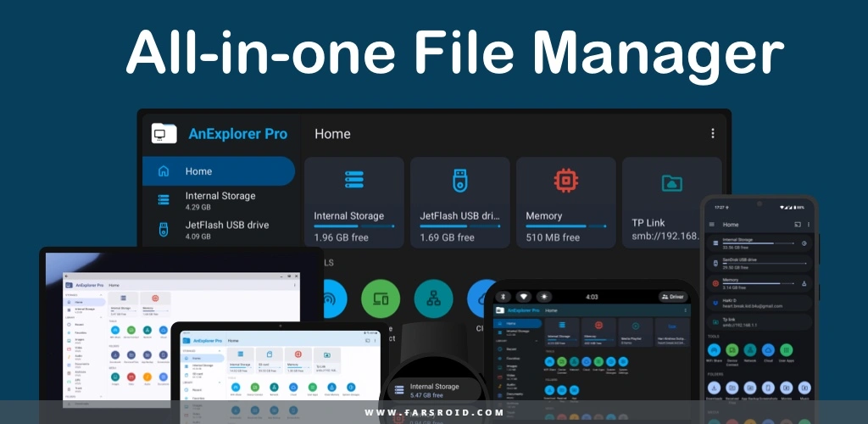Open Internal Storage 4.29 GB in TV sidebar
The height and width of the screenshot is (424, 868).
(219, 200)
